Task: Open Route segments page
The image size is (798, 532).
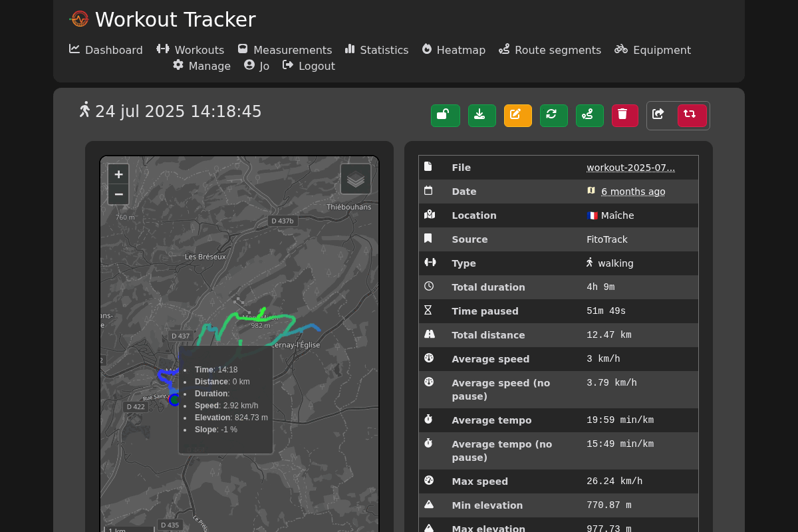Action: (x=550, y=50)
